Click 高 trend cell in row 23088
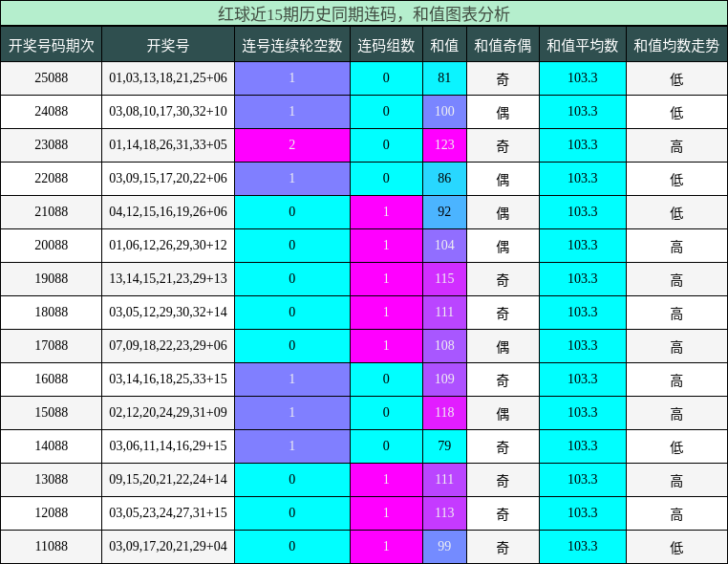Image resolution: width=728 pixels, height=564 pixels. click(677, 145)
